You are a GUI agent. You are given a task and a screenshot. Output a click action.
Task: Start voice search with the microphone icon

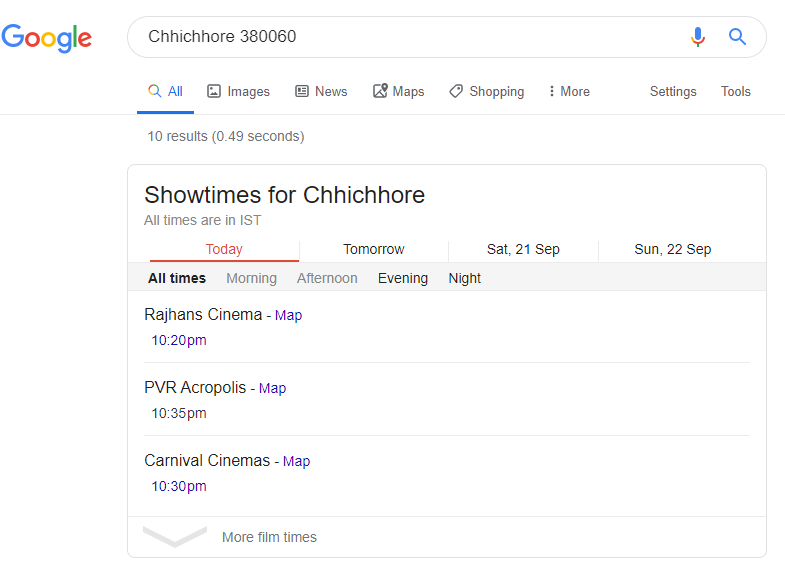tap(697, 37)
